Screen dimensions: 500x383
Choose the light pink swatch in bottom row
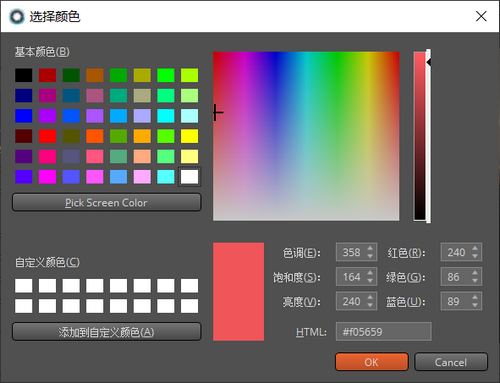point(142,177)
